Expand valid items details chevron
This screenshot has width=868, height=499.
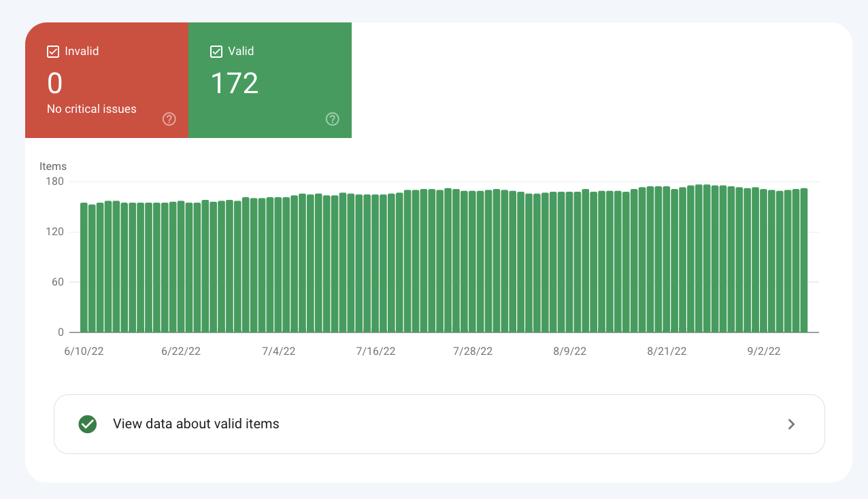[x=791, y=424]
